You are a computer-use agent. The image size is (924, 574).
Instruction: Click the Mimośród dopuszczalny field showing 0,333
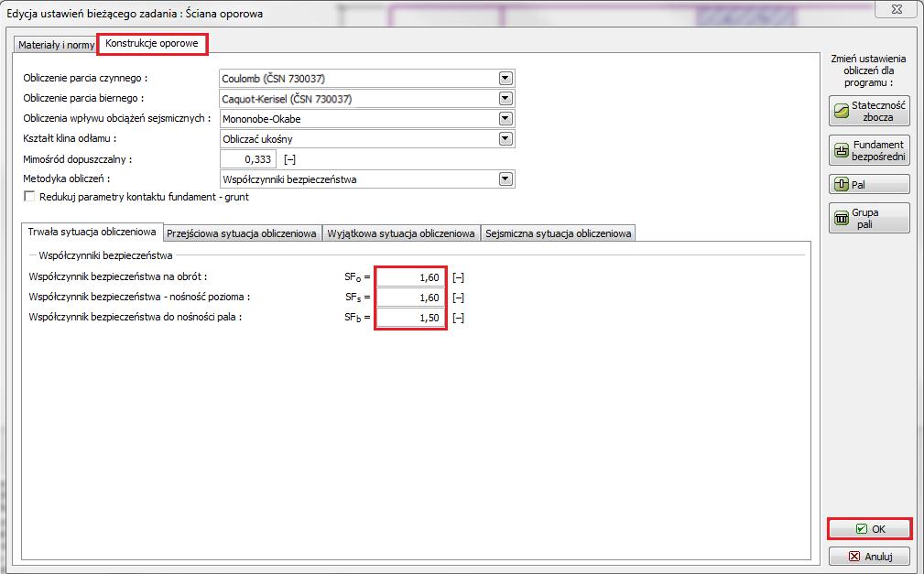pos(248,159)
